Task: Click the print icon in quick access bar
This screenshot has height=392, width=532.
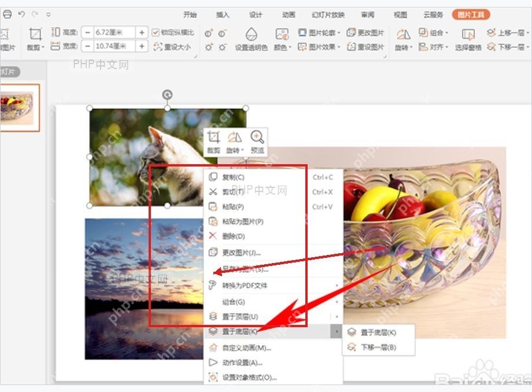Action: pyautogui.click(x=7, y=14)
